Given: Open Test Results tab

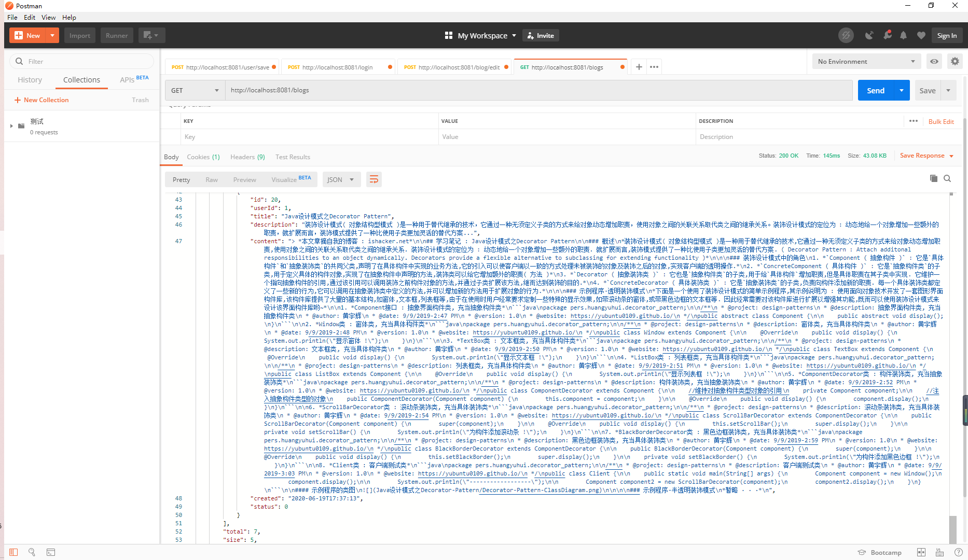Looking at the screenshot, I should 293,157.
